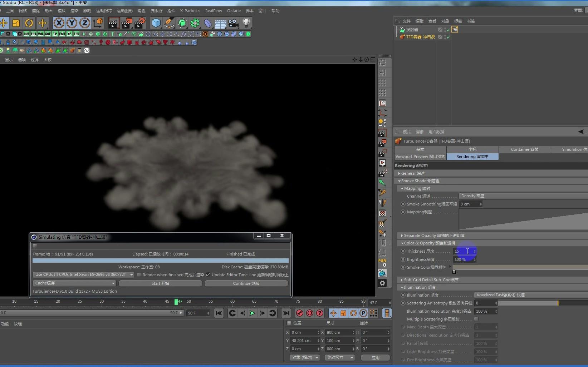Toggle the Y axis lock icon

(71, 23)
